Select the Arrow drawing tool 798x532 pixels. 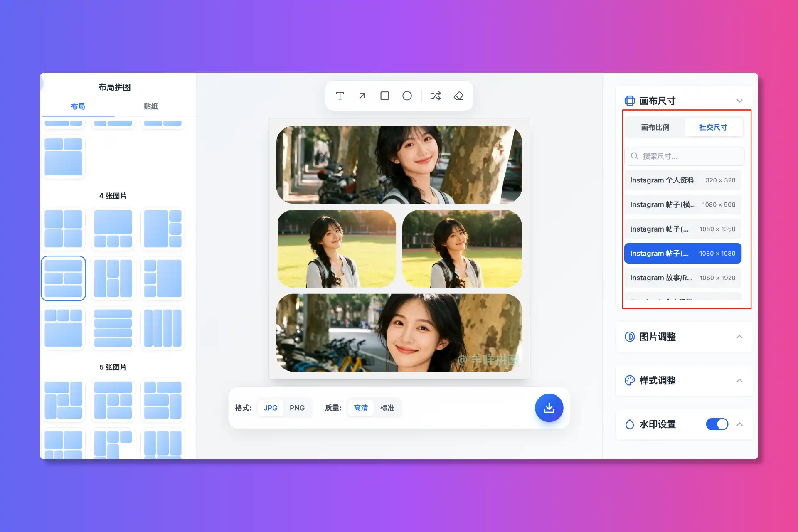(x=362, y=96)
